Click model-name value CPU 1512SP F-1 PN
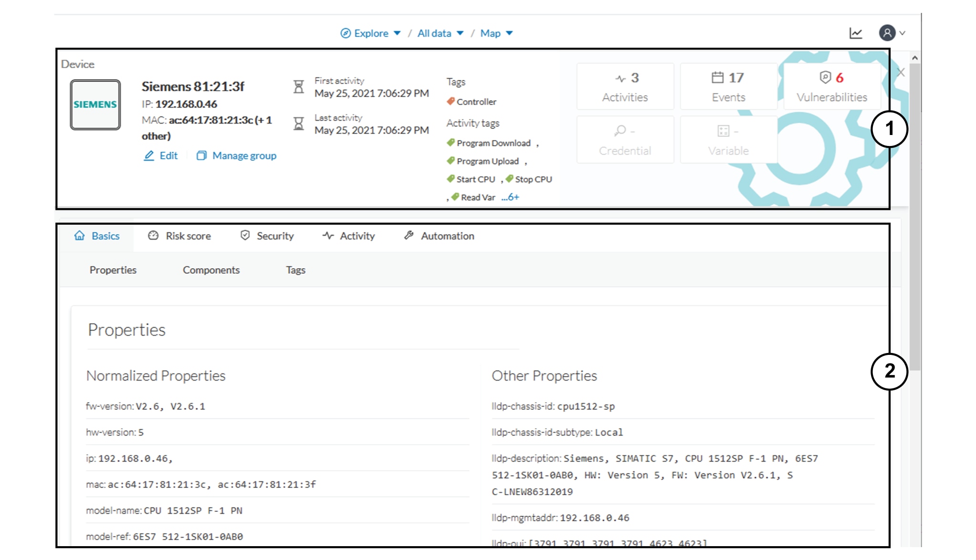This screenshot has width=976, height=560. (x=193, y=511)
